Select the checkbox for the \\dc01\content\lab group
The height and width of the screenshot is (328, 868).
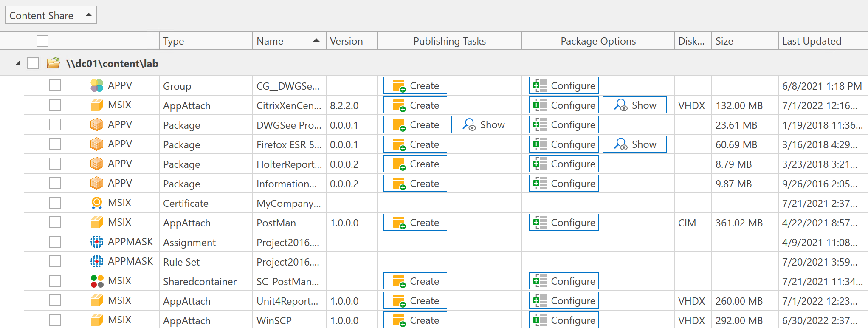(33, 63)
